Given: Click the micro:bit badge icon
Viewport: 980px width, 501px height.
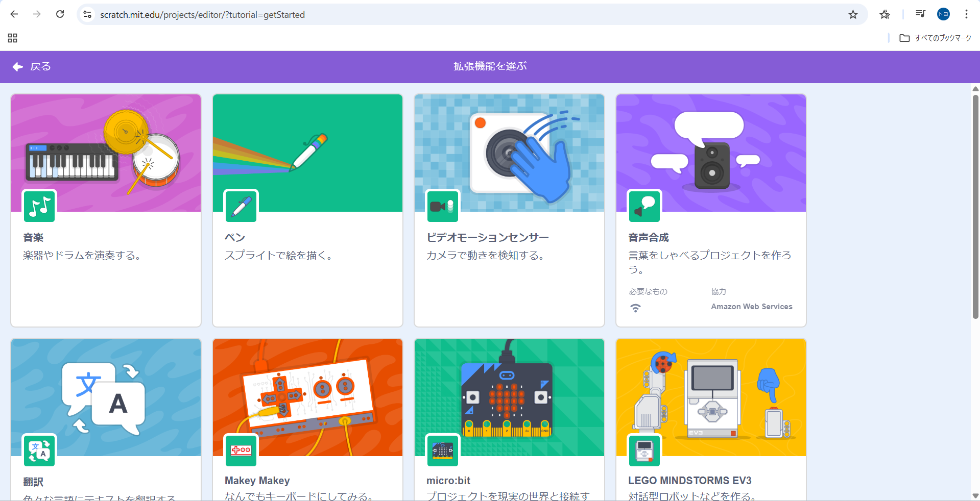Looking at the screenshot, I should point(442,450).
